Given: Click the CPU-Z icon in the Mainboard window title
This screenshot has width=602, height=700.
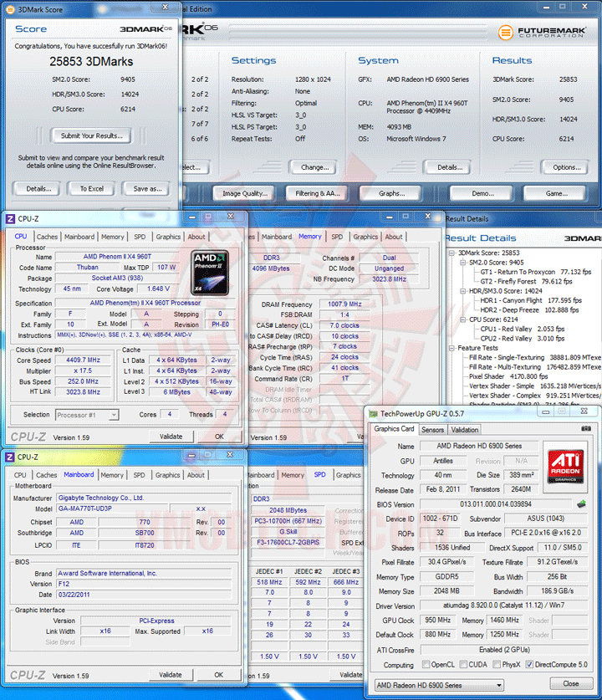Looking at the screenshot, I should pyautogui.click(x=9, y=457).
